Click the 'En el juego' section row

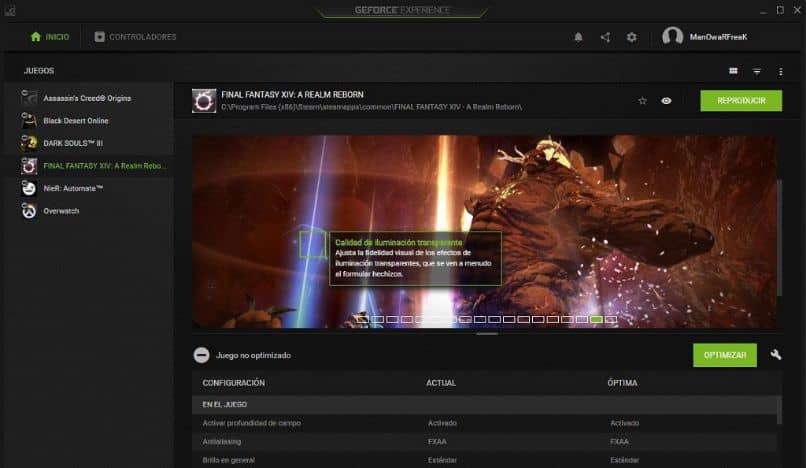(x=484, y=405)
